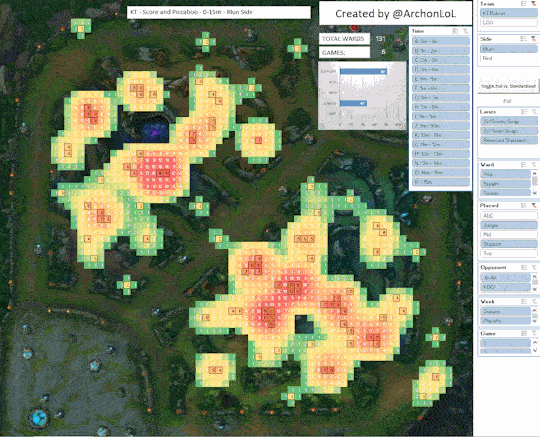Click Game slicer scroll-down arrow
The image size is (540, 437).
pos(534,350)
